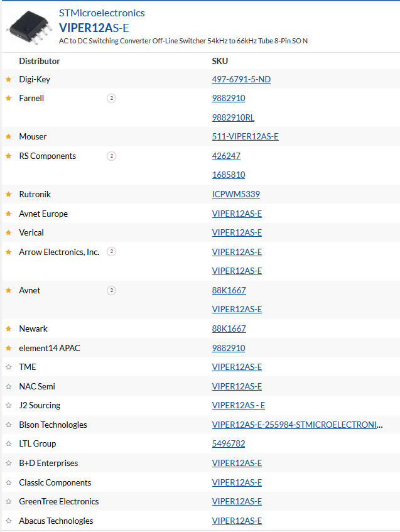Viewport: 400px width, 532px height.
Task: Select the B+D Enterprises distributor name
Action: [x=48, y=463]
